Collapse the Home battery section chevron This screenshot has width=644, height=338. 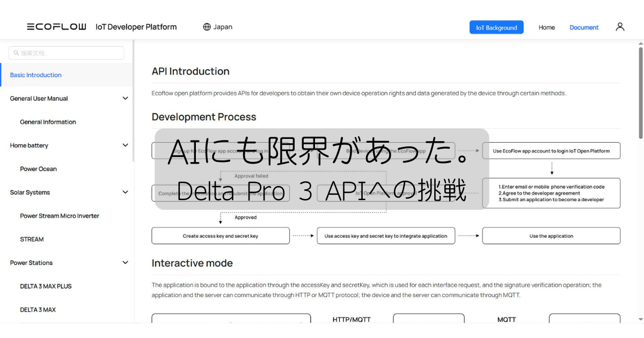coord(125,145)
